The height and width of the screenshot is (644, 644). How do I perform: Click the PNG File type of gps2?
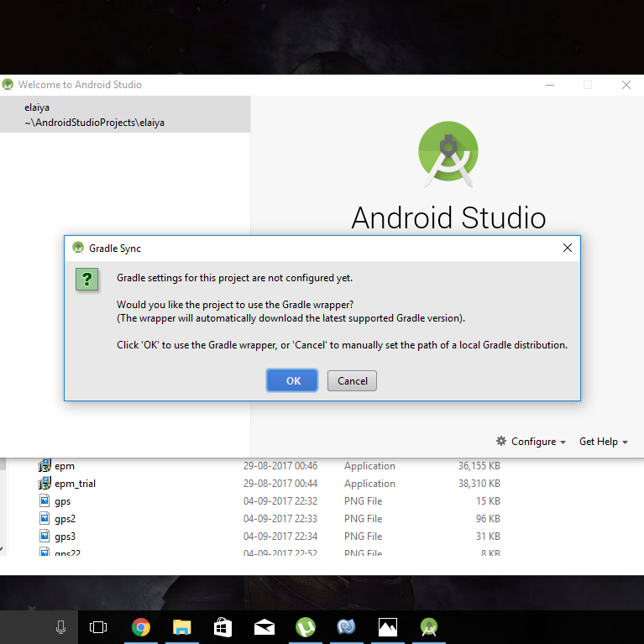pos(363,519)
